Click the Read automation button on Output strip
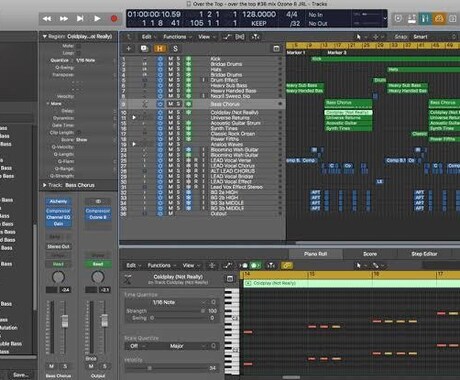Image resolution: width=460 pixels, height=380 pixels. tap(98, 264)
